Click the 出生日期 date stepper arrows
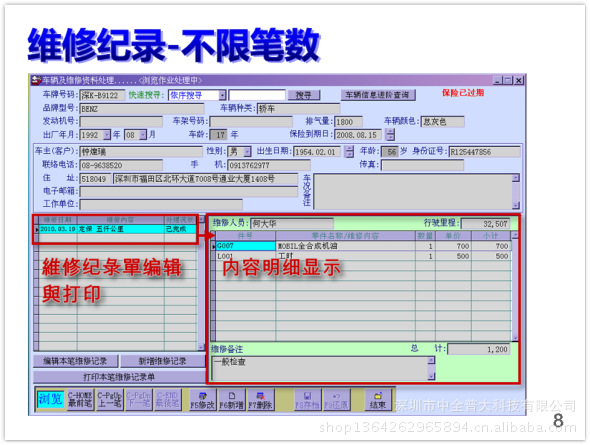The height and width of the screenshot is (445, 590). tap(350, 152)
